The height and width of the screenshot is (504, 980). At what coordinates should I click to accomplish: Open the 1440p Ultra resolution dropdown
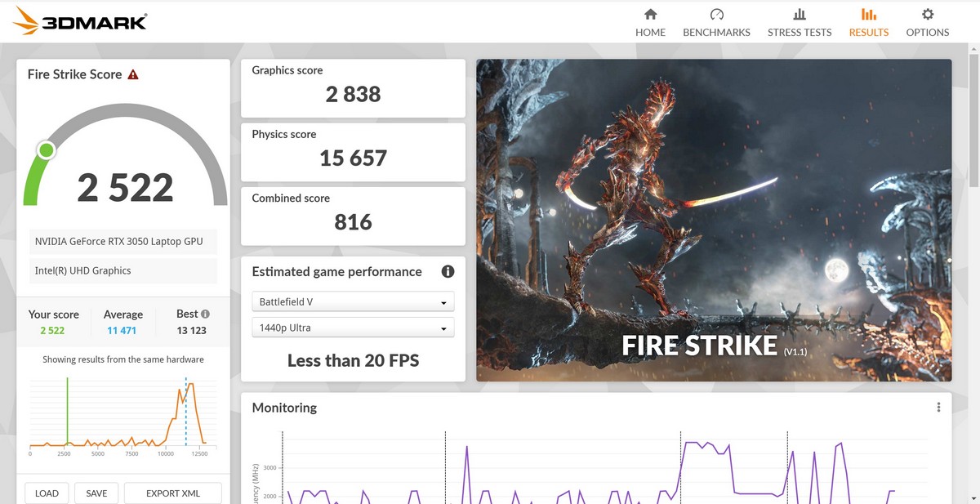coord(353,328)
